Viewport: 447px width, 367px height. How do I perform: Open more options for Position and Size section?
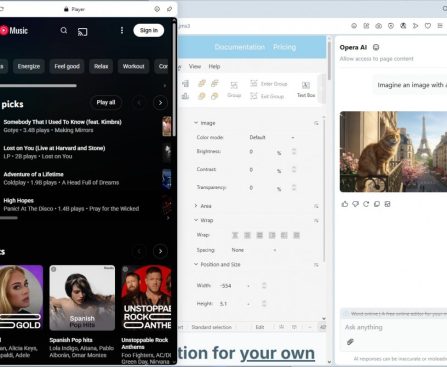tap(316, 265)
